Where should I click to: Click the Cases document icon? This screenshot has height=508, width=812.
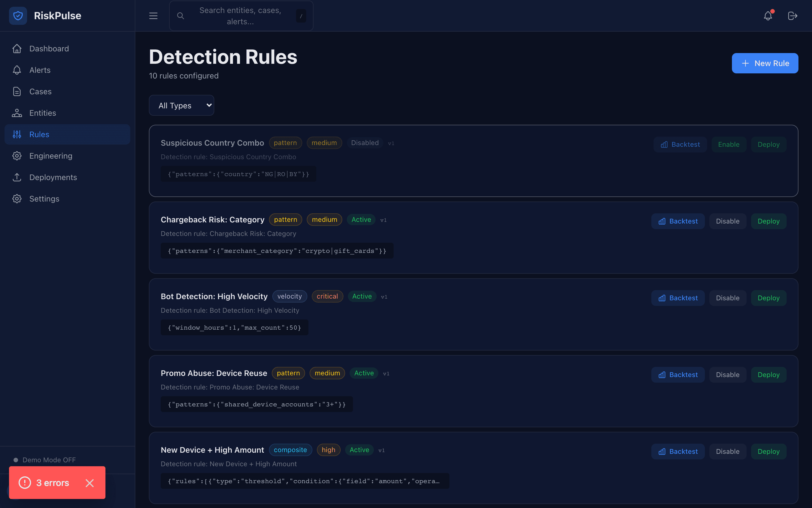[x=17, y=91]
